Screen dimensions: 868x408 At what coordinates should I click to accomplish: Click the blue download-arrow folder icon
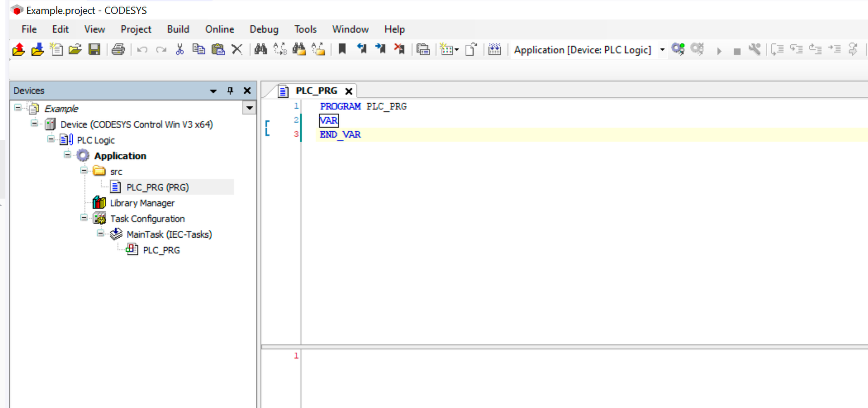point(38,50)
